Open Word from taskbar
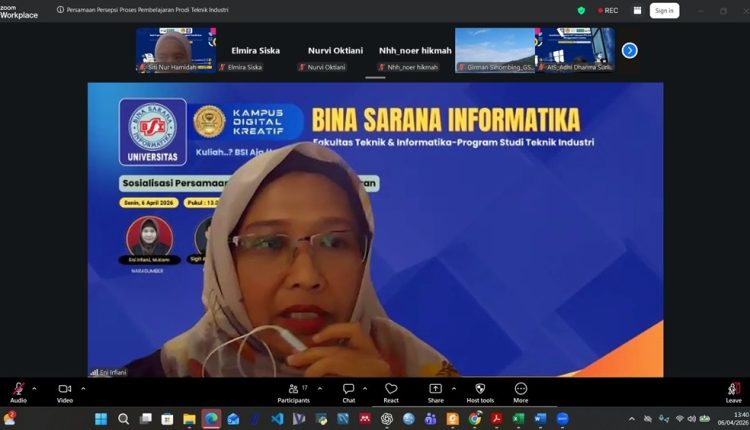Screen dimensions: 750x430 coord(540,419)
